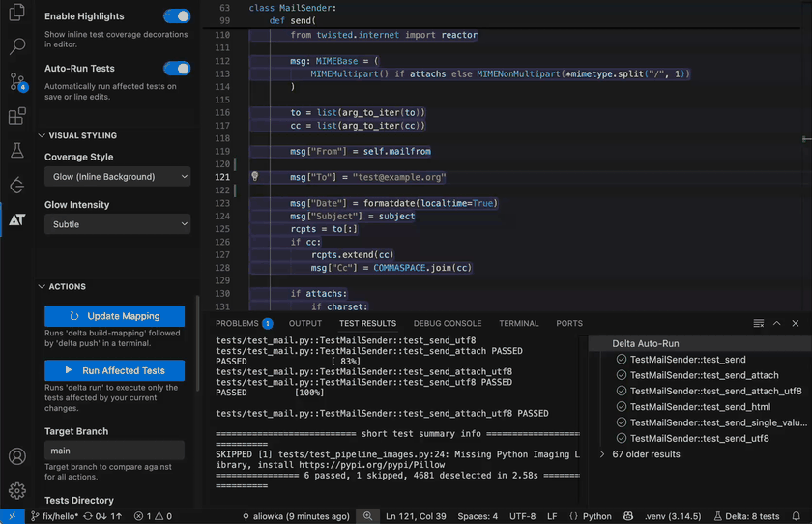Image resolution: width=812 pixels, height=524 pixels.
Task: Open notifications bell
Action: [796, 516]
